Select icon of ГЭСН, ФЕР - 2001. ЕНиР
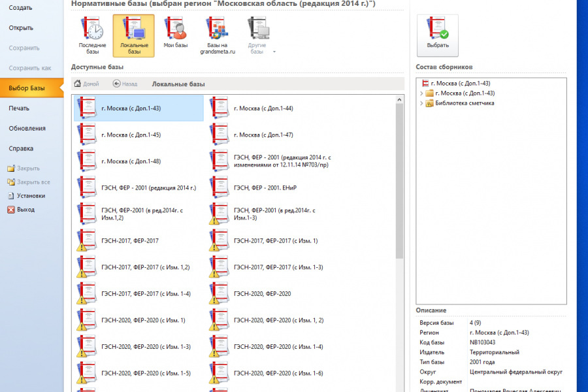The height and width of the screenshot is (392, 588). point(219,188)
